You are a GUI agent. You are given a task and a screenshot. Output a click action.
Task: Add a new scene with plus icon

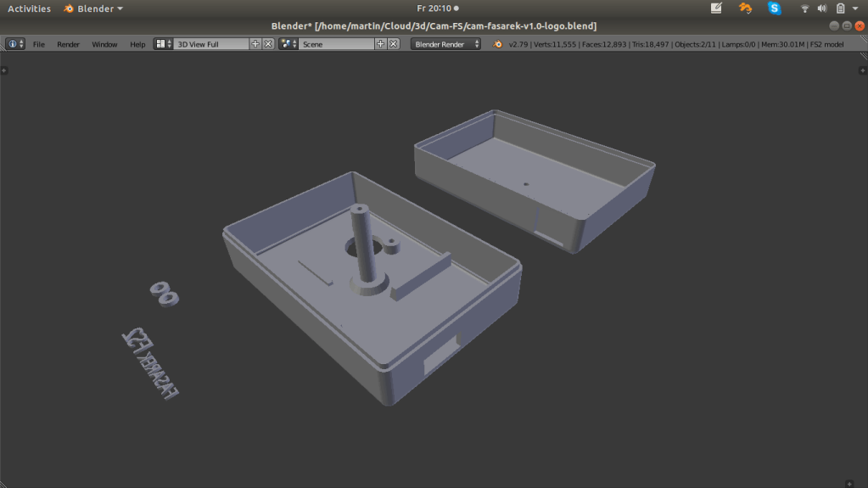tap(381, 44)
